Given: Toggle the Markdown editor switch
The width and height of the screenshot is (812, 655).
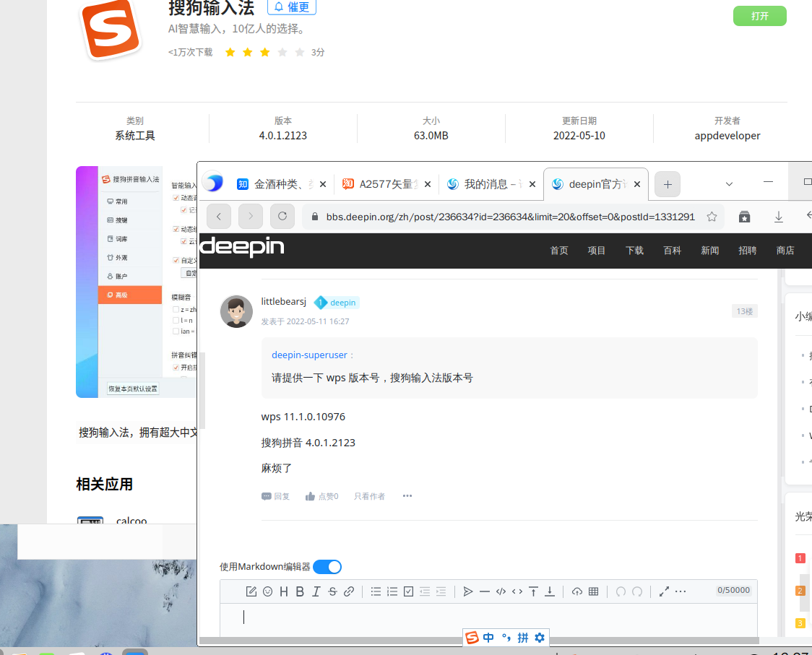Looking at the screenshot, I should [327, 567].
